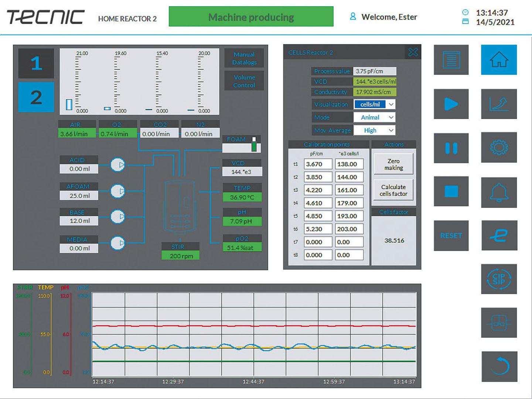The width and height of the screenshot is (532, 399).
Task: Edit t3 cells field 161.00
Action: [349, 190]
